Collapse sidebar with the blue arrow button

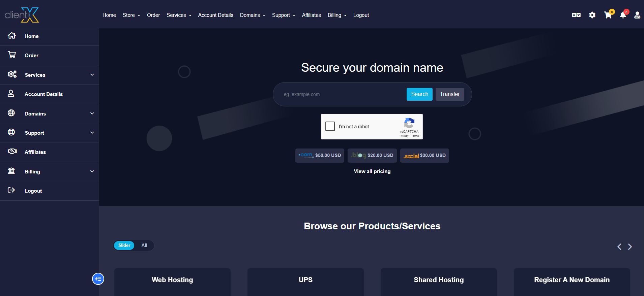pyautogui.click(x=98, y=279)
